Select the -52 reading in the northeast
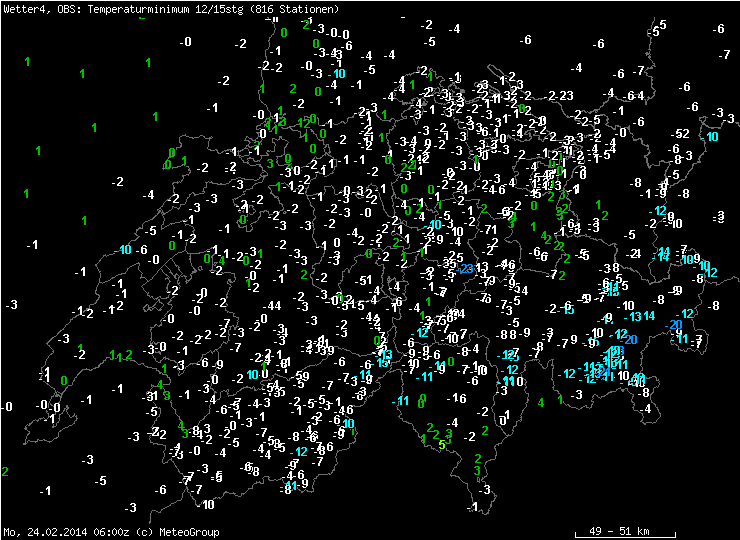Image resolution: width=740 pixels, height=540 pixels. [681, 133]
